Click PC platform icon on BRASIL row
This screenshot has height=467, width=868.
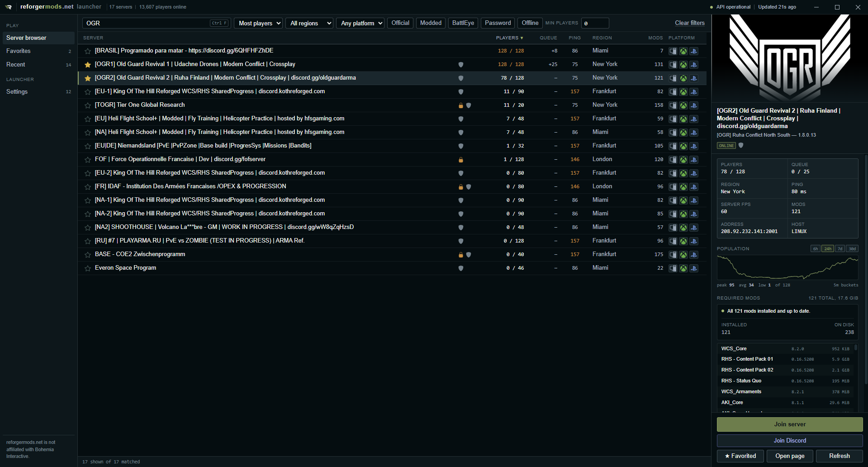pyautogui.click(x=673, y=51)
